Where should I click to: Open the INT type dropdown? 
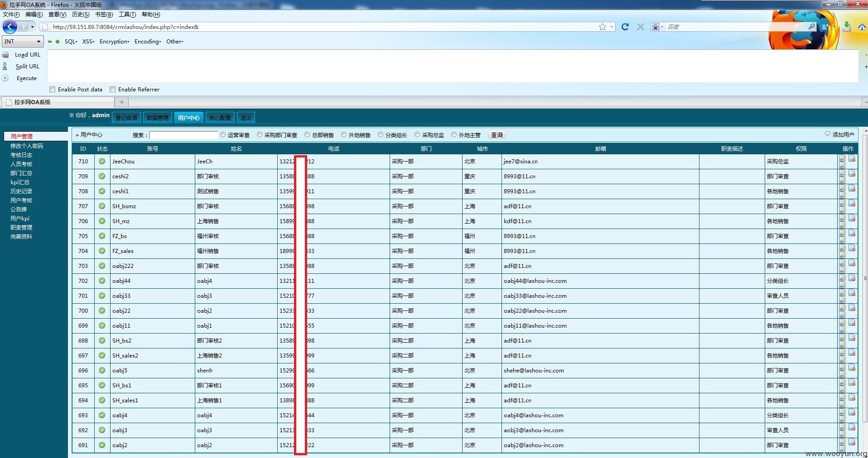click(23, 42)
